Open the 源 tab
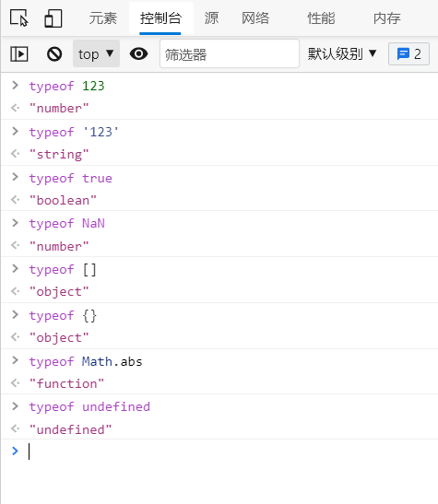 pos(211,18)
